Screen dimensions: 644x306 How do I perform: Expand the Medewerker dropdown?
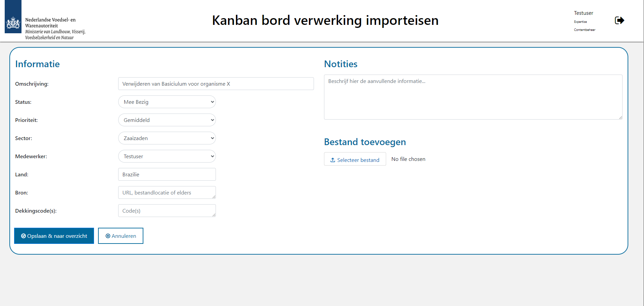pos(167,157)
